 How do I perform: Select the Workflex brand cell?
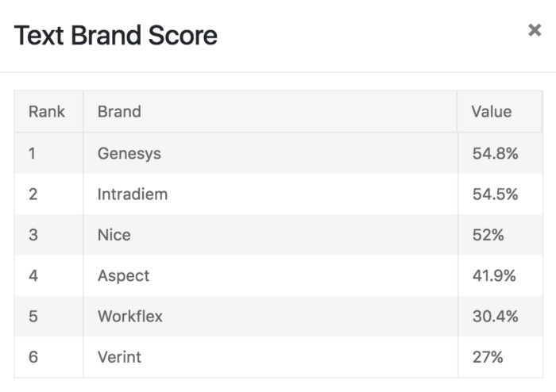(x=130, y=317)
